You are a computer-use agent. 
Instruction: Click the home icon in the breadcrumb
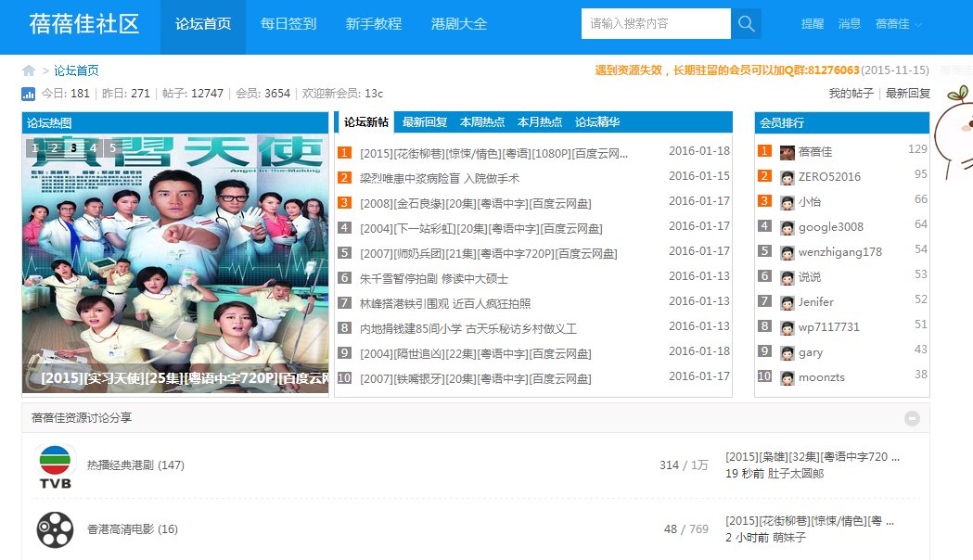tap(27, 70)
